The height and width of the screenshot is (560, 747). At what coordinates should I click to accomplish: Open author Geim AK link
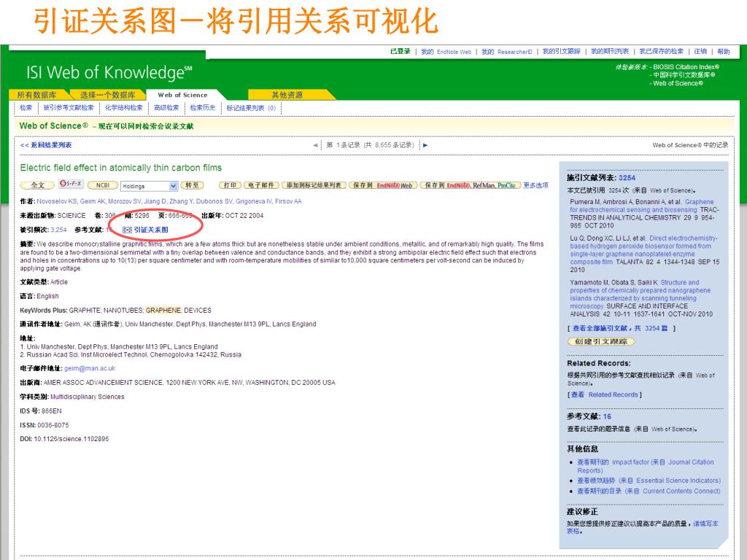(x=93, y=201)
